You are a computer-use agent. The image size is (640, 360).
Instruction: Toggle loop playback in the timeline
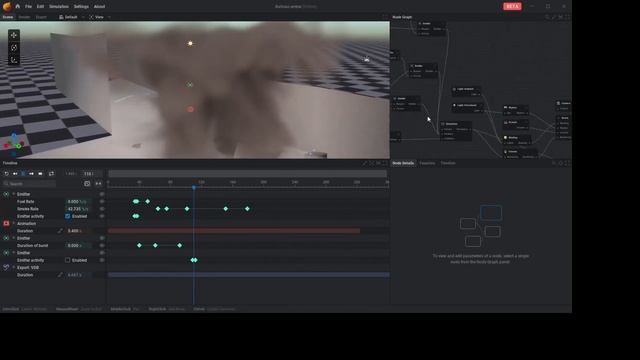51,174
